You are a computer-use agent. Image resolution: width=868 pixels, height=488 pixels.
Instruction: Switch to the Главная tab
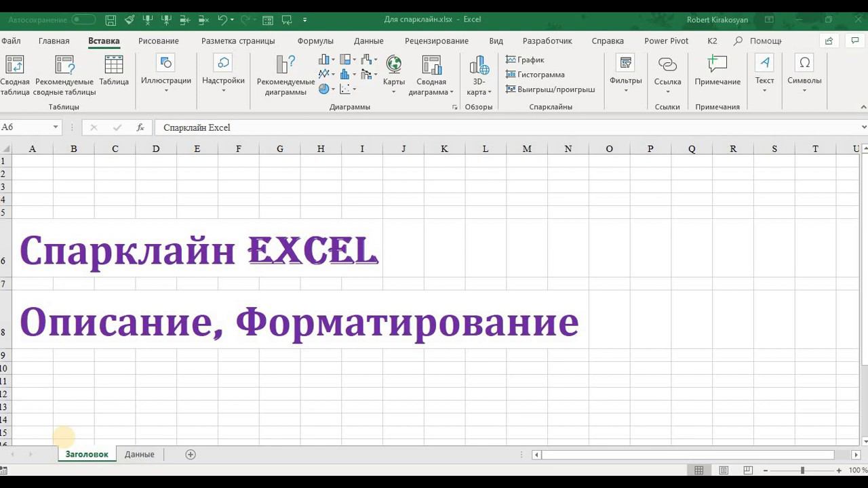click(54, 41)
